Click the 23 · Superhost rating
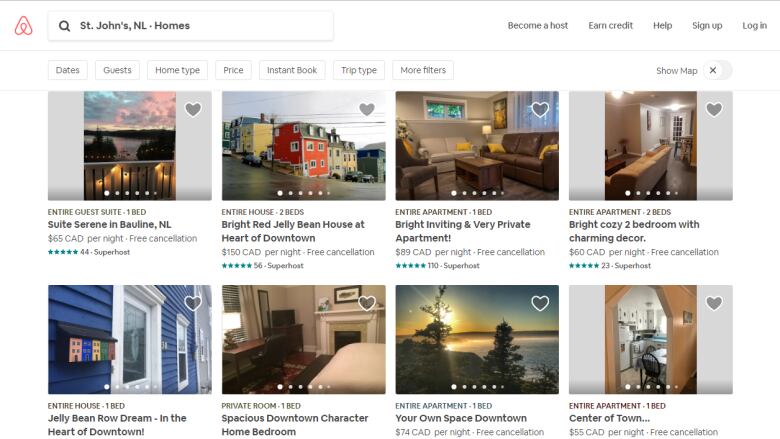The width and height of the screenshot is (780, 439). (x=609, y=265)
